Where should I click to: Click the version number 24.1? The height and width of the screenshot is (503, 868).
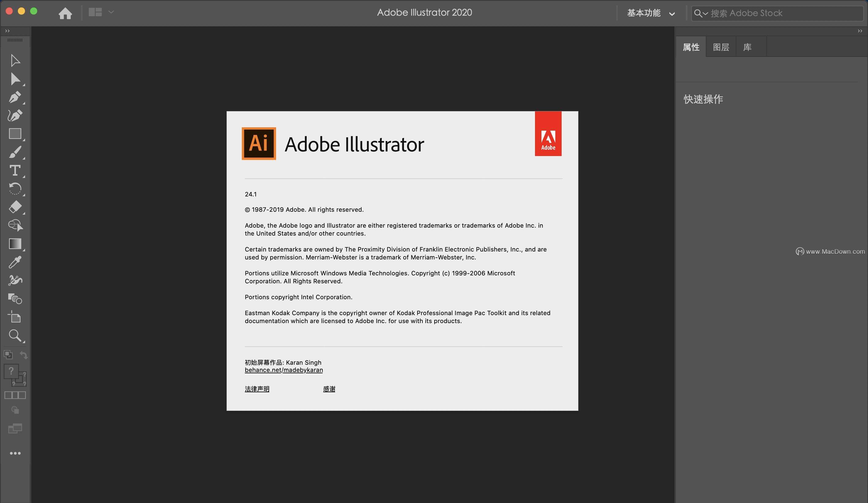point(251,194)
